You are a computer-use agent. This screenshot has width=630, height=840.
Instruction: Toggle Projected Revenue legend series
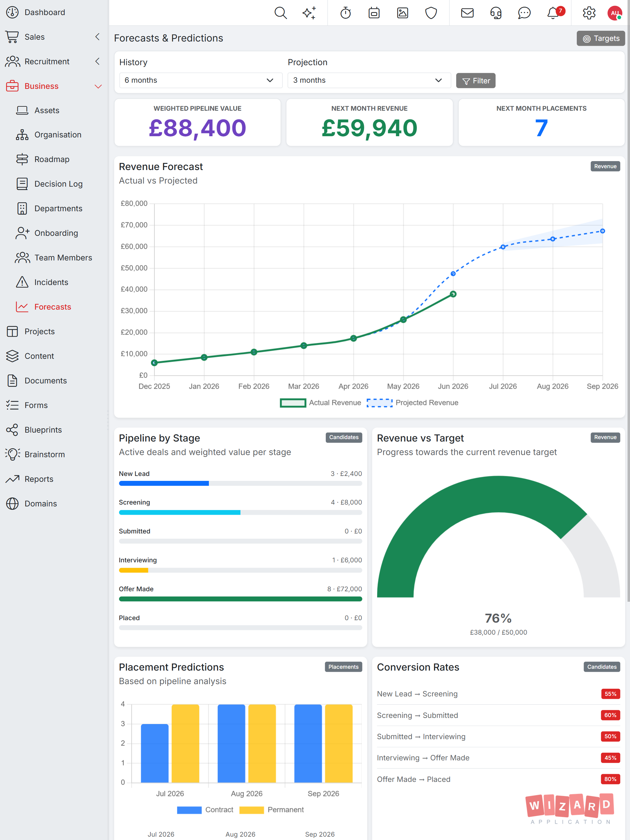click(x=412, y=402)
